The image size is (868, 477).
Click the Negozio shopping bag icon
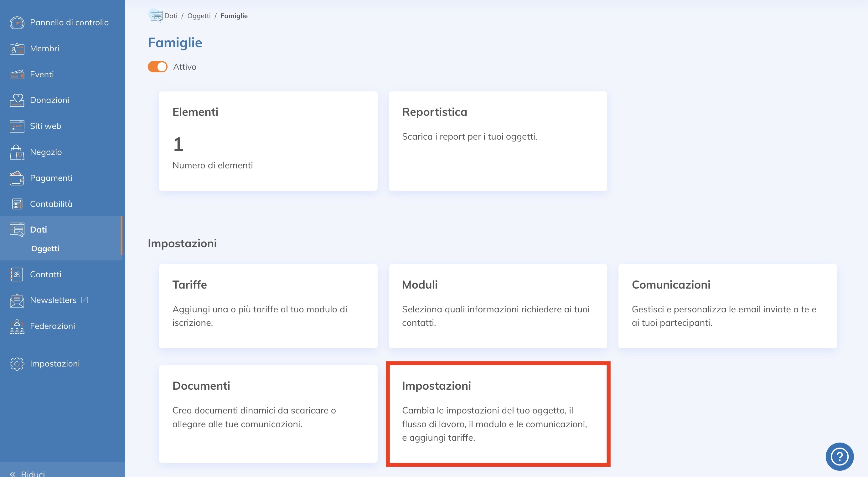tap(17, 152)
